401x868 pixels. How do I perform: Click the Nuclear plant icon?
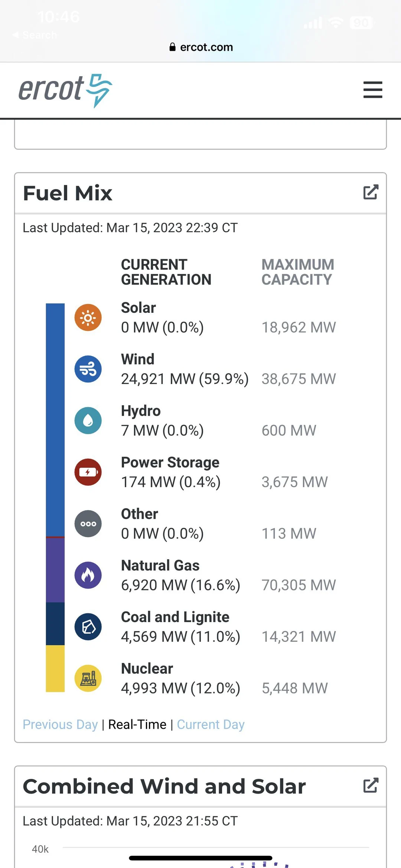pyautogui.click(x=88, y=678)
